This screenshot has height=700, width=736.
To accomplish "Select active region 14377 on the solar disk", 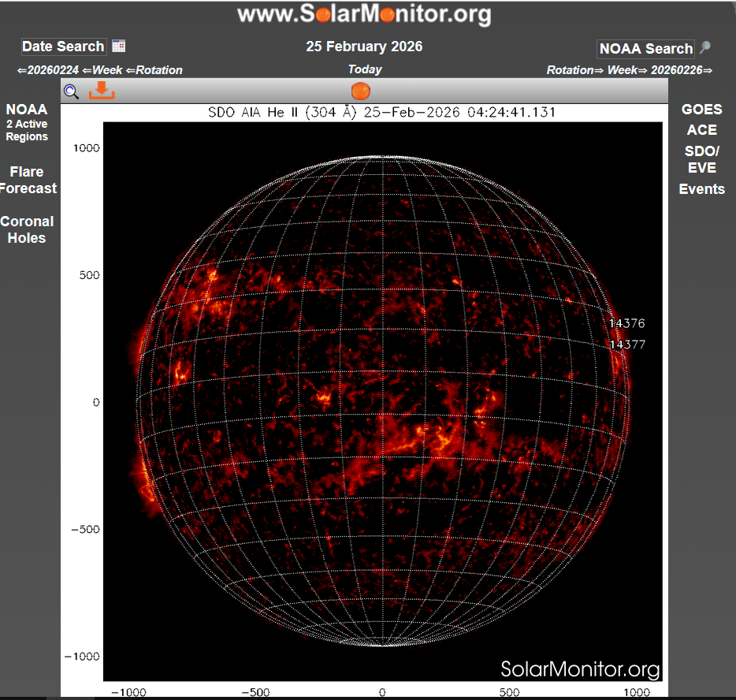I will (x=626, y=345).
